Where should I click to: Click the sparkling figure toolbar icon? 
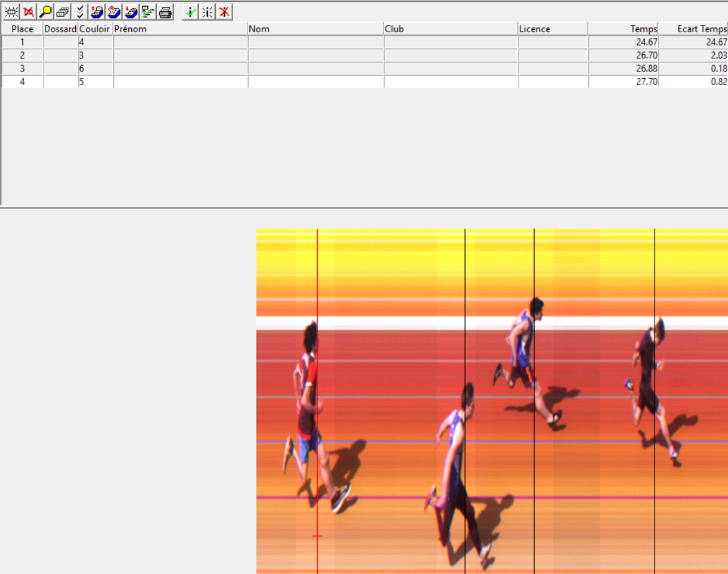pos(207,12)
